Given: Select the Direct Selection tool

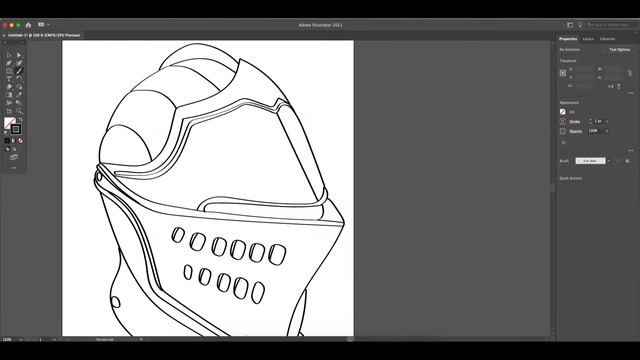Looking at the screenshot, I should click(x=19, y=55).
